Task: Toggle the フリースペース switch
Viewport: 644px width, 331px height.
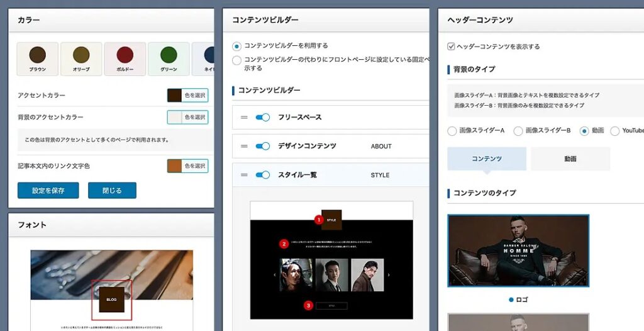Action: point(262,117)
